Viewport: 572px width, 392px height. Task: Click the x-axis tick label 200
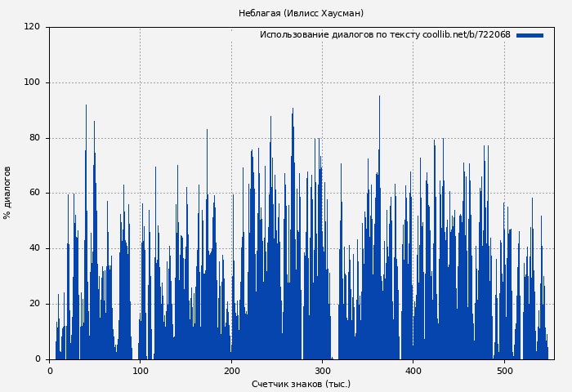pyautogui.click(x=231, y=371)
